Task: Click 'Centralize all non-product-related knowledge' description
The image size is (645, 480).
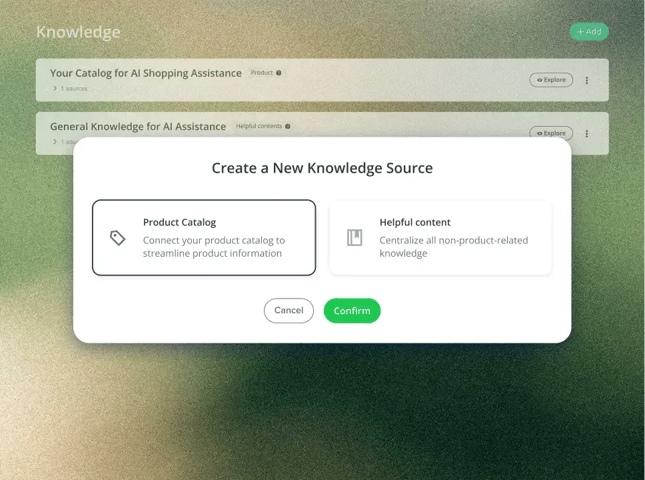Action: pos(454,247)
